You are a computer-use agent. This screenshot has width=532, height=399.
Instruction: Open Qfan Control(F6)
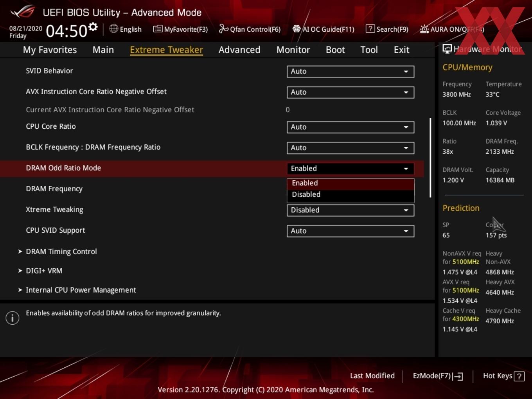point(250,29)
